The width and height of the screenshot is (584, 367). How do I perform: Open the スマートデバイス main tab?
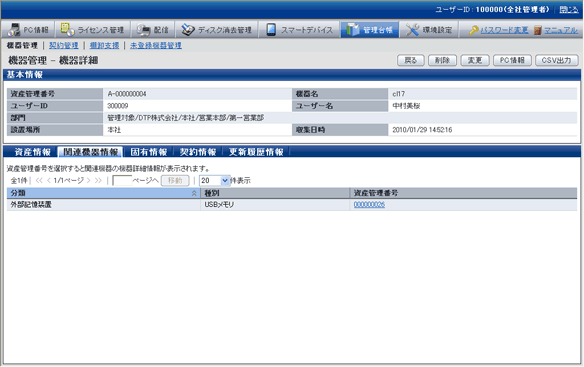coord(299,29)
